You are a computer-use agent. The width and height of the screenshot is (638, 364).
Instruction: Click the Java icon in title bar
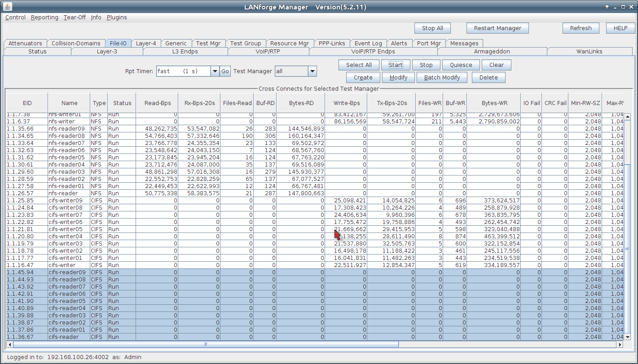(x=8, y=7)
